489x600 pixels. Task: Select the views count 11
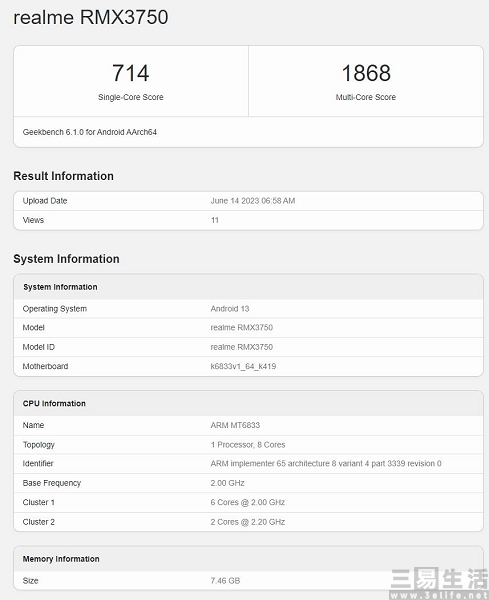[215, 220]
